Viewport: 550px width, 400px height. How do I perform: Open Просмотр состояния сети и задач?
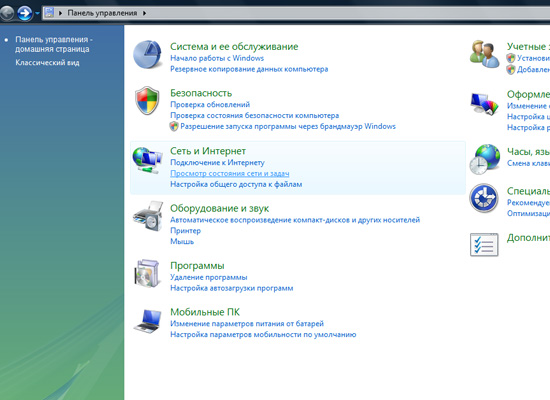click(x=229, y=173)
